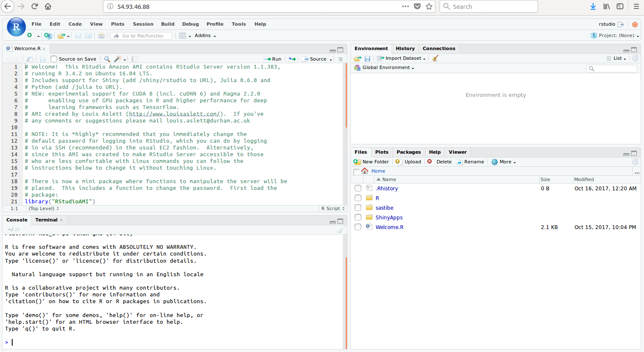The width and height of the screenshot is (644, 352).
Task: Enable the Source on Save checkbox
Action: point(54,59)
